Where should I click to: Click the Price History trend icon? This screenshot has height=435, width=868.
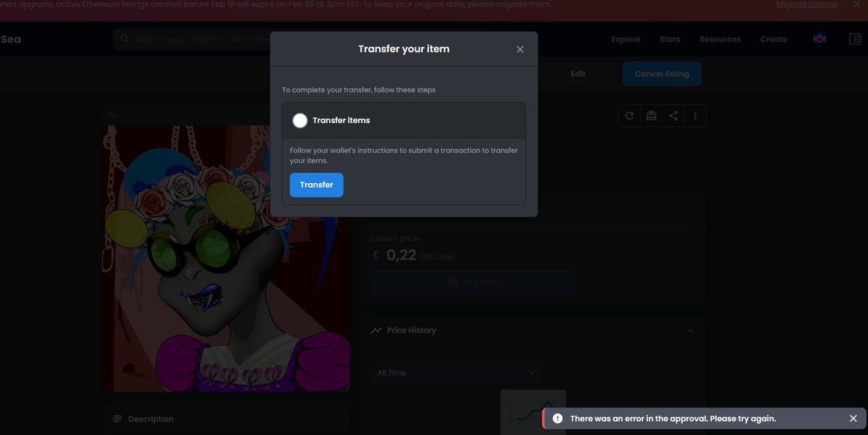pos(376,330)
